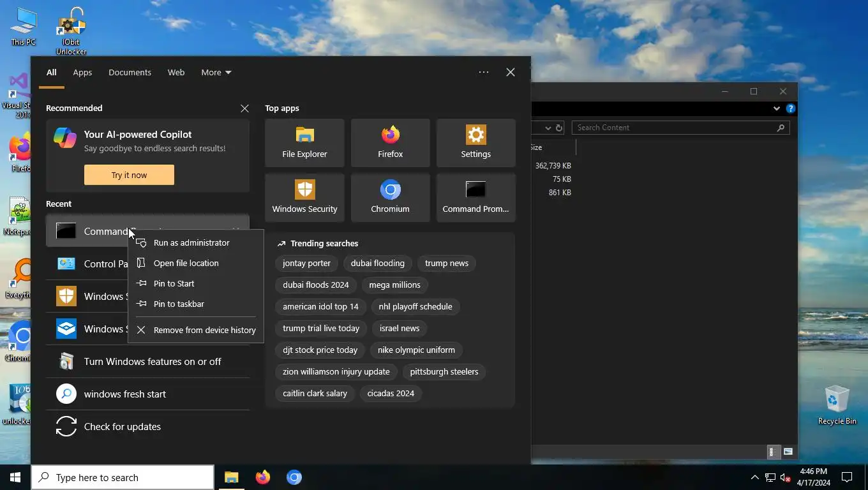This screenshot has height=490, width=868.
Task: Search trending 'american idol top 14'
Action: tap(320, 306)
